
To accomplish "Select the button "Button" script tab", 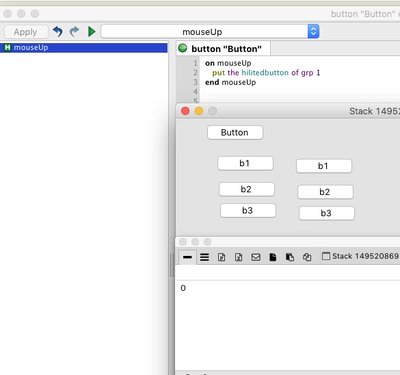I will (223, 49).
